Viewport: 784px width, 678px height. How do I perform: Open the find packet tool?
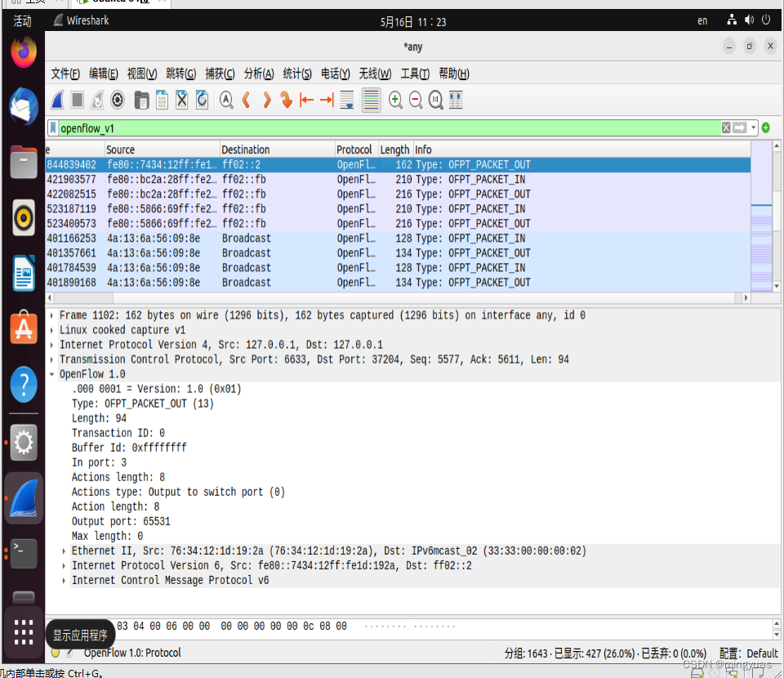pos(225,100)
